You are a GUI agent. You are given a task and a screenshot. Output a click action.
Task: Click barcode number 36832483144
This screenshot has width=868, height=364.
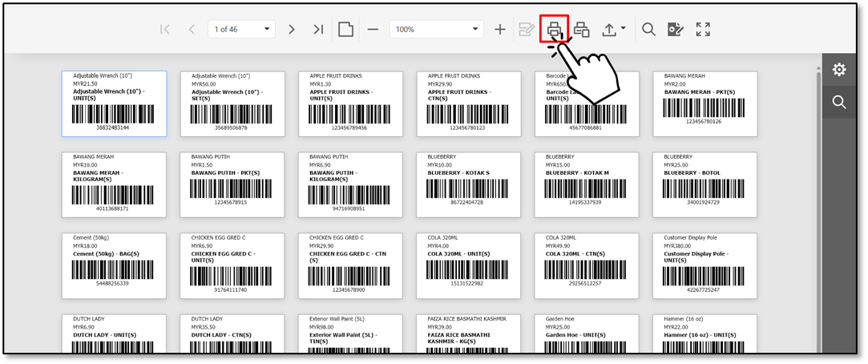pos(113,128)
